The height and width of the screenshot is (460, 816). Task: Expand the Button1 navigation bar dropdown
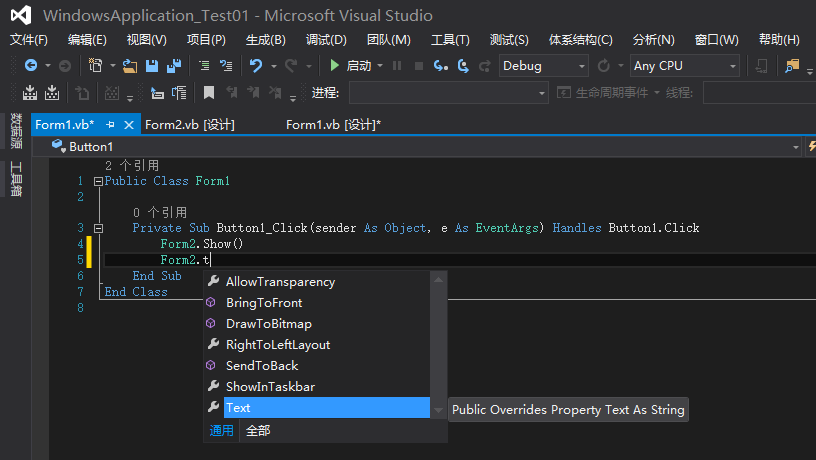(796, 147)
